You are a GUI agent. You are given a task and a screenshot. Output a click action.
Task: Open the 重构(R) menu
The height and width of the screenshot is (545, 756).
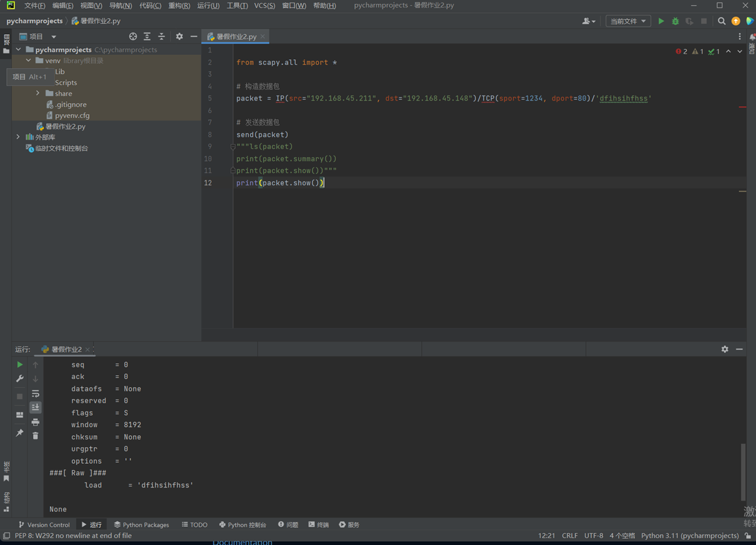[179, 6]
